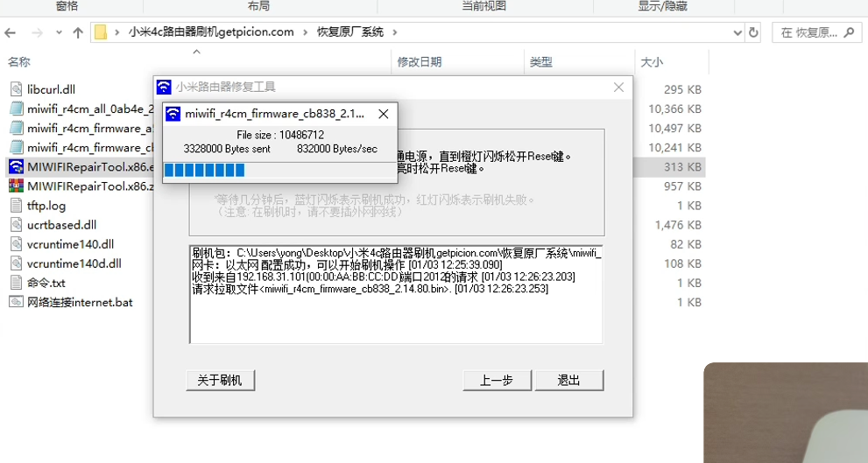This screenshot has width=868, height=463.
Task: Click the folder icon in address bar
Action: [100, 32]
